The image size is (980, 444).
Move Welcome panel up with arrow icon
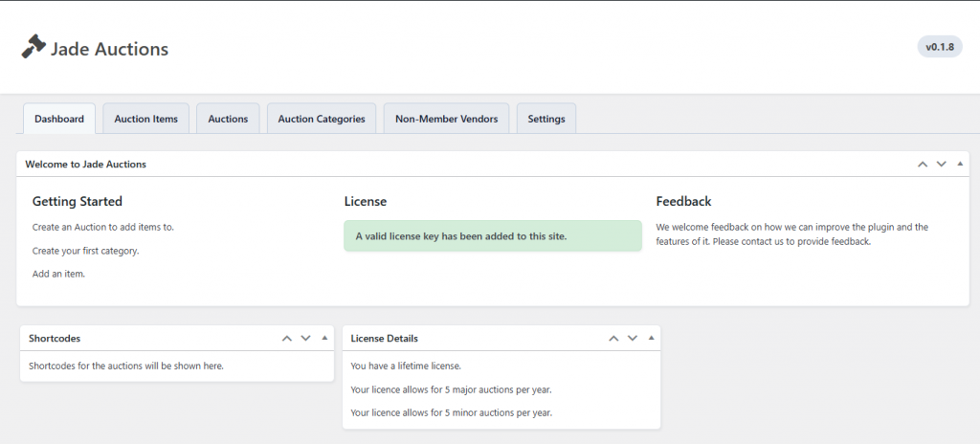point(923,164)
